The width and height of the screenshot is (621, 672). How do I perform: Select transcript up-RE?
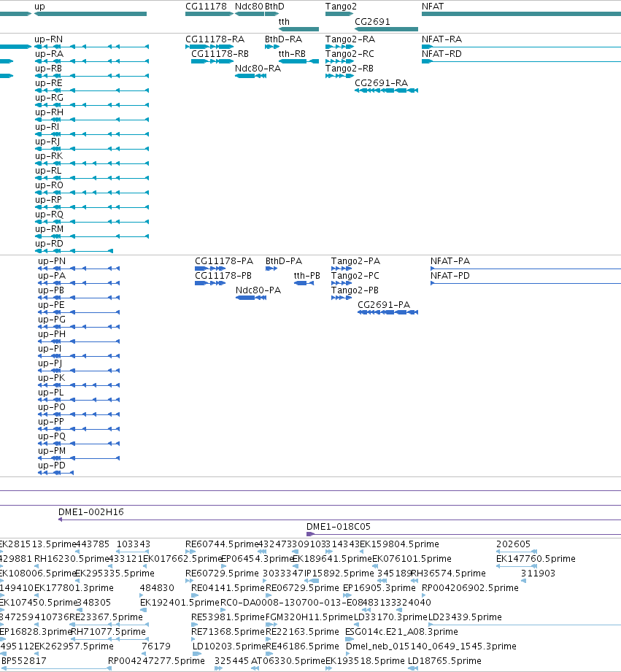click(x=92, y=90)
